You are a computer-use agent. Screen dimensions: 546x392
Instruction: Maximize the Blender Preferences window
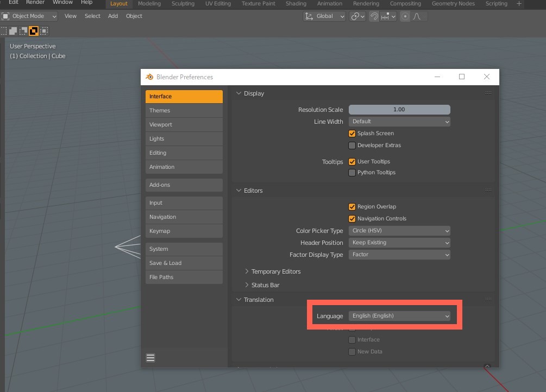[x=462, y=77]
